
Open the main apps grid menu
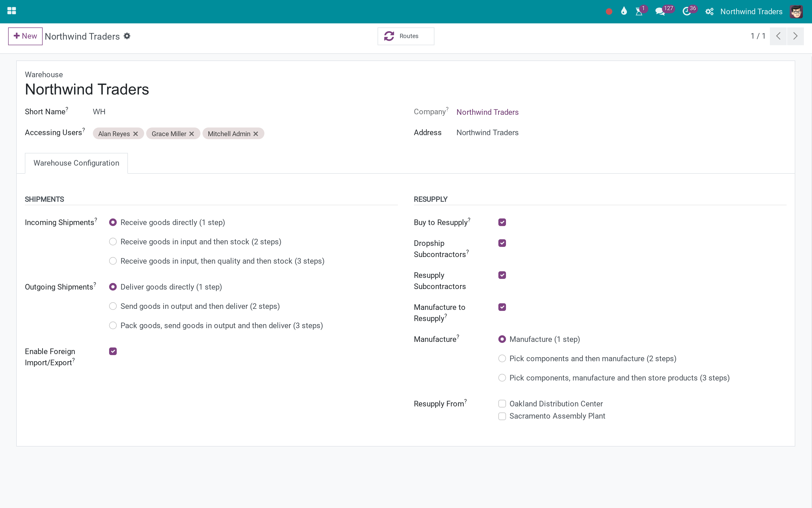coord(12,11)
